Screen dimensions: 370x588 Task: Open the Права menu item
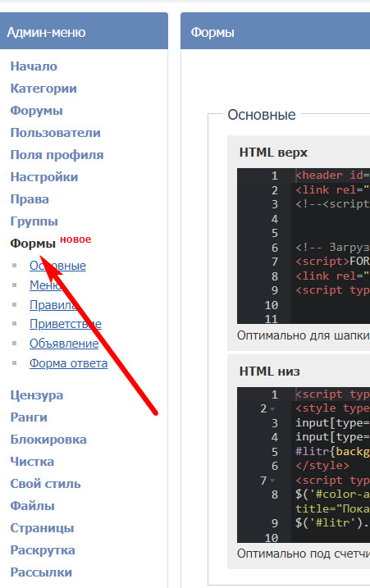coord(30,199)
